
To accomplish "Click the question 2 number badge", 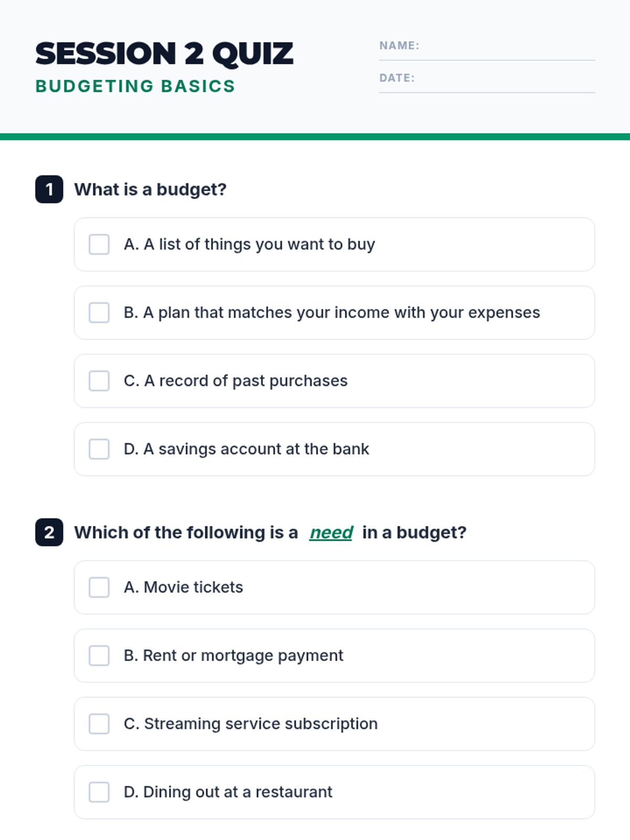I will [x=49, y=532].
